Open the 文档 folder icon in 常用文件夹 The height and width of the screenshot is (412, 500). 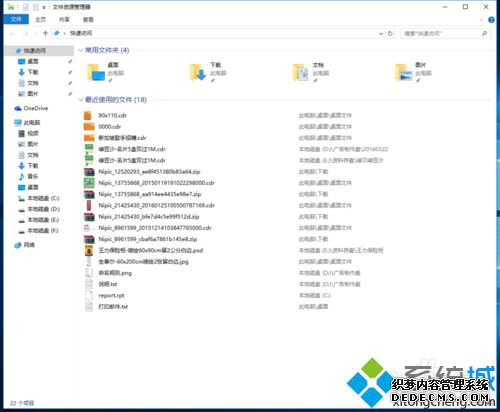pos(301,72)
